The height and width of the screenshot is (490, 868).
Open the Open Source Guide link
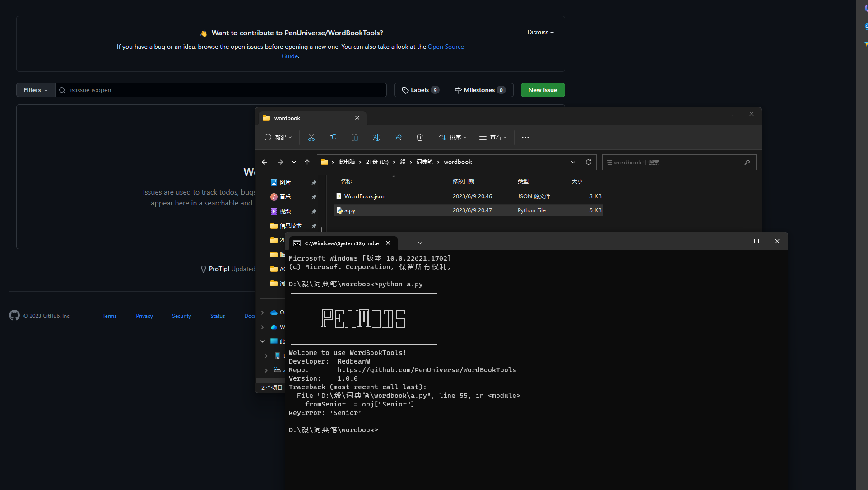pyautogui.click(x=446, y=47)
